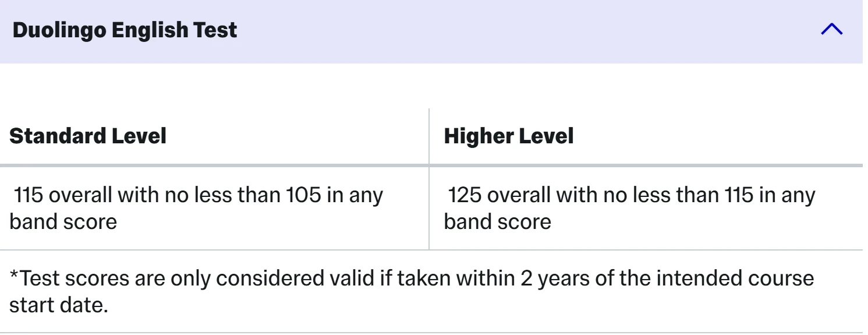
Task: Click the Standard Level requirement cell text
Action: 197,208
